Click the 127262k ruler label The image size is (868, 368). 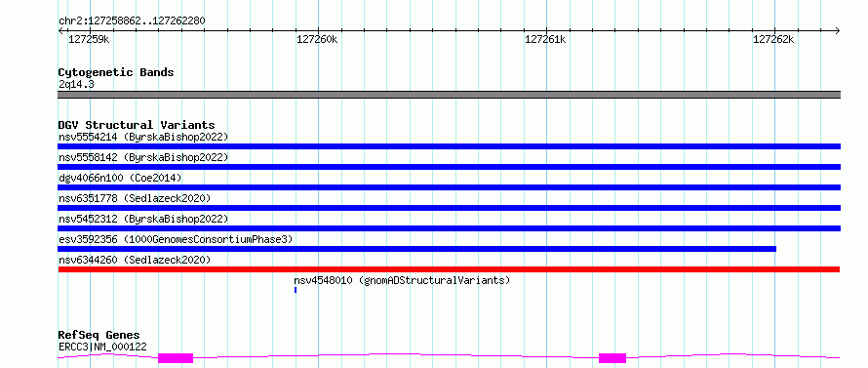click(x=773, y=39)
